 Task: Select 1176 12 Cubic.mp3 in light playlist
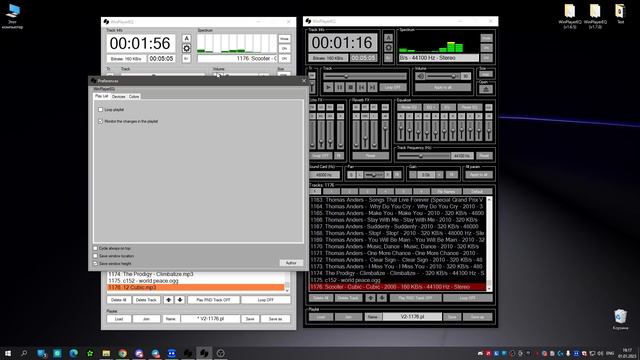pos(196,288)
